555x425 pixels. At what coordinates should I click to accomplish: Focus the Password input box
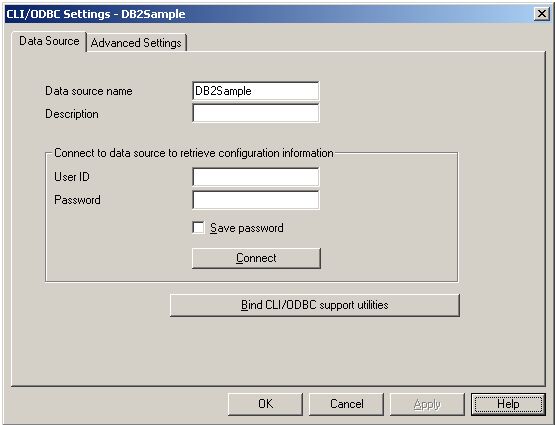(x=256, y=200)
